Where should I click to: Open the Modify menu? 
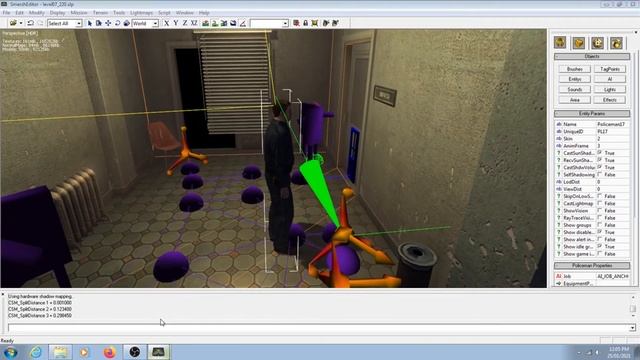(36, 13)
